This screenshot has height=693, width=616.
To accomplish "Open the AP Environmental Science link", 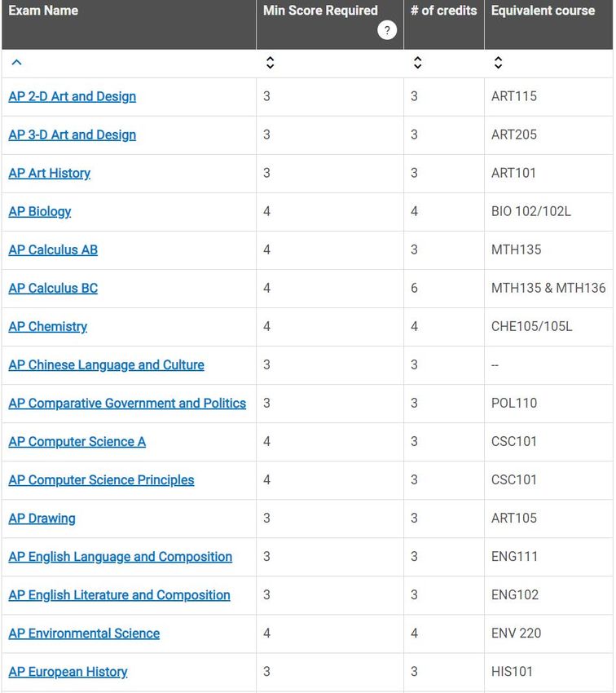I will tap(85, 633).
